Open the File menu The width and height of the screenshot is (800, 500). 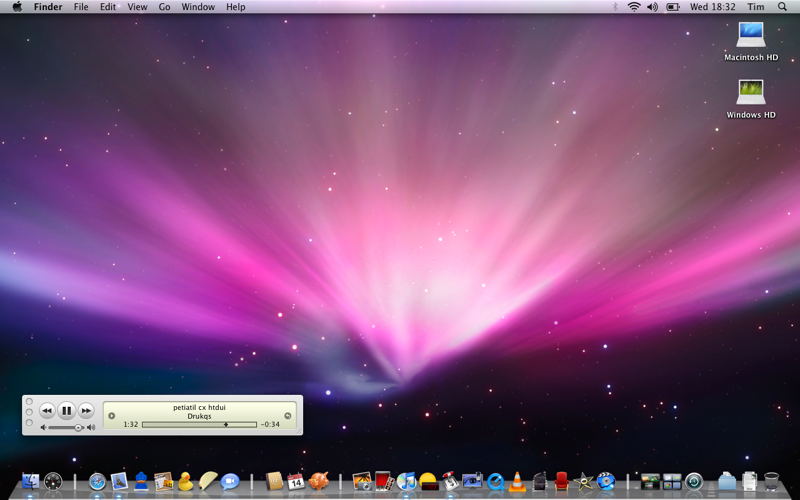pyautogui.click(x=81, y=7)
